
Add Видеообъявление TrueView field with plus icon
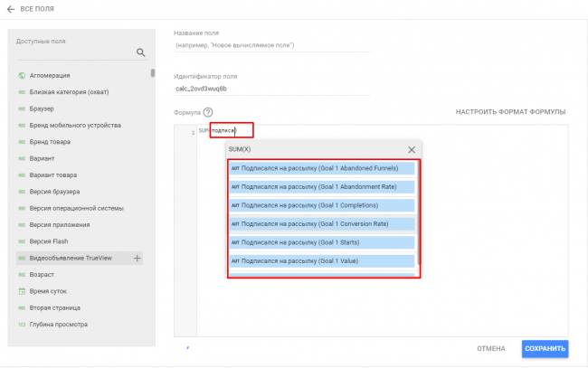pos(138,259)
